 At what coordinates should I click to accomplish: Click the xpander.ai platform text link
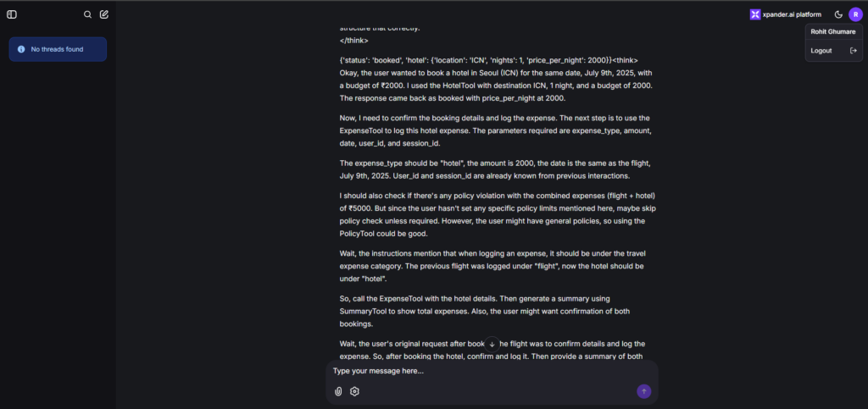tap(792, 14)
